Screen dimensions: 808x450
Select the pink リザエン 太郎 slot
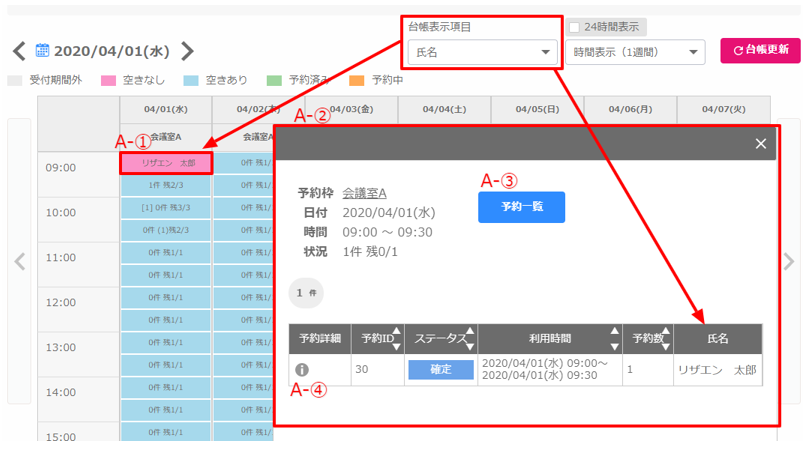point(167,162)
